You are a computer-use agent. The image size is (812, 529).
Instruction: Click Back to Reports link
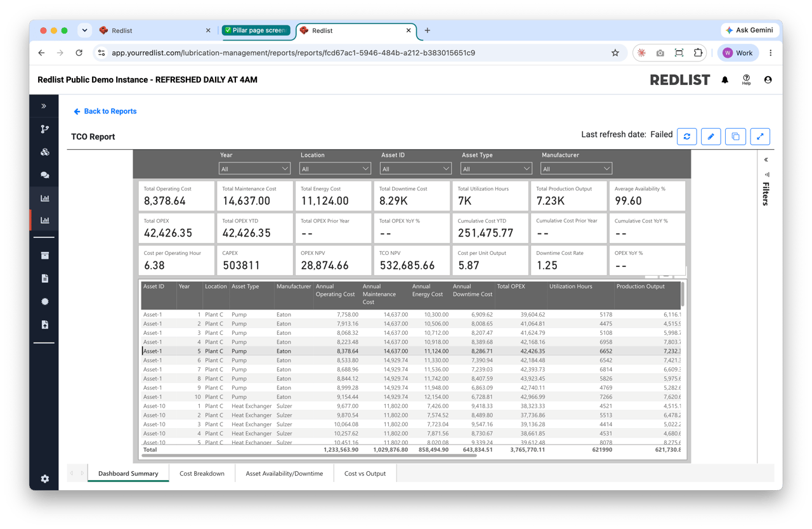pyautogui.click(x=105, y=111)
